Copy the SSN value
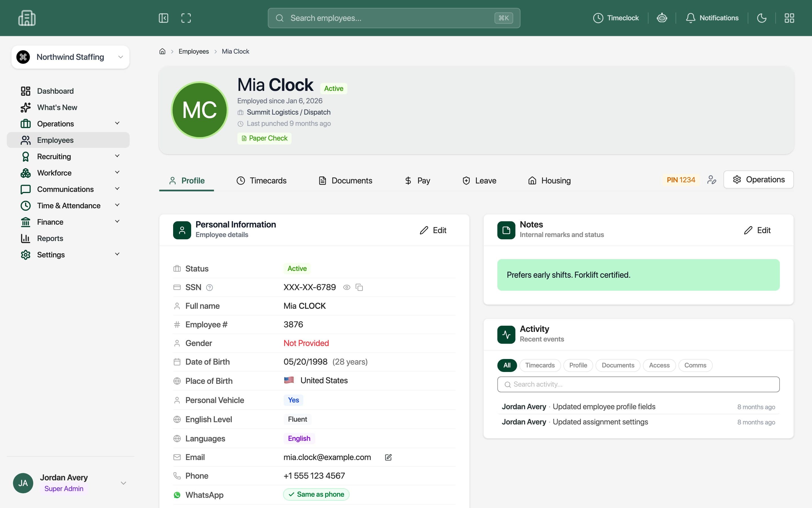The image size is (812, 508). 359,287
